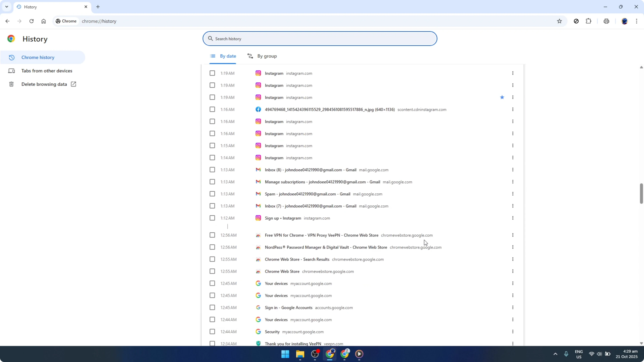Open the 494769468 jpg history link
The width and height of the screenshot is (644, 362).
pyautogui.click(x=330, y=109)
